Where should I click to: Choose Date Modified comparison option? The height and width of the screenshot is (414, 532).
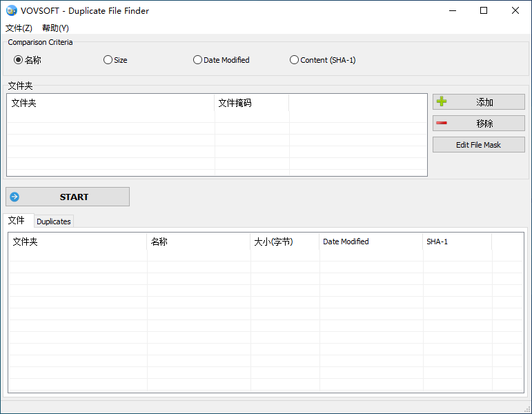click(198, 60)
